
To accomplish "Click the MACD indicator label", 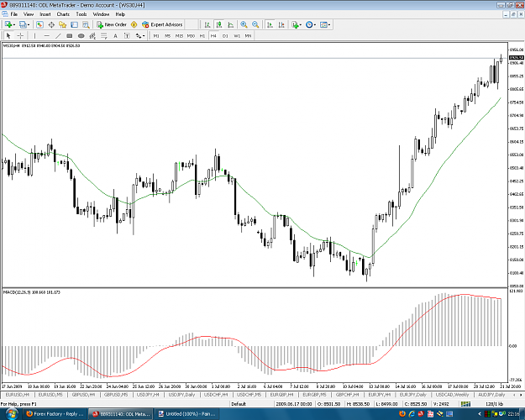I will (x=32, y=292).
